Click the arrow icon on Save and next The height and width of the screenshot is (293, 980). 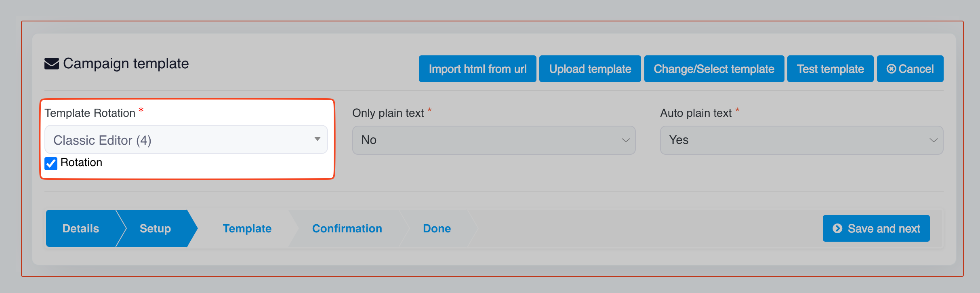[837, 228]
